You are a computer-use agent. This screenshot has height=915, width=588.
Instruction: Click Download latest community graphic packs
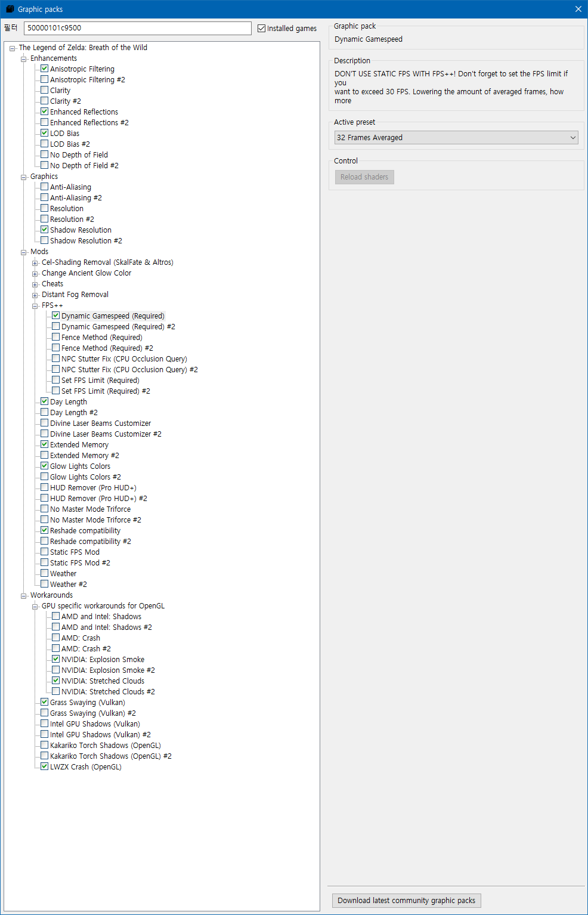407,900
